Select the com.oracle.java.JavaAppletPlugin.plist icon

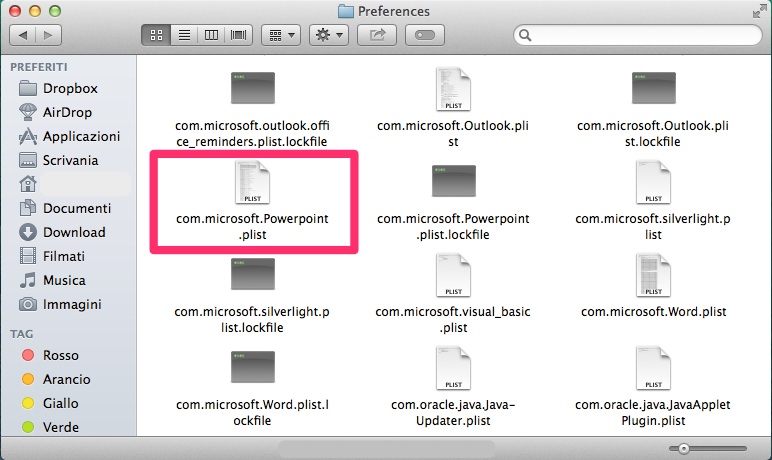tap(653, 368)
